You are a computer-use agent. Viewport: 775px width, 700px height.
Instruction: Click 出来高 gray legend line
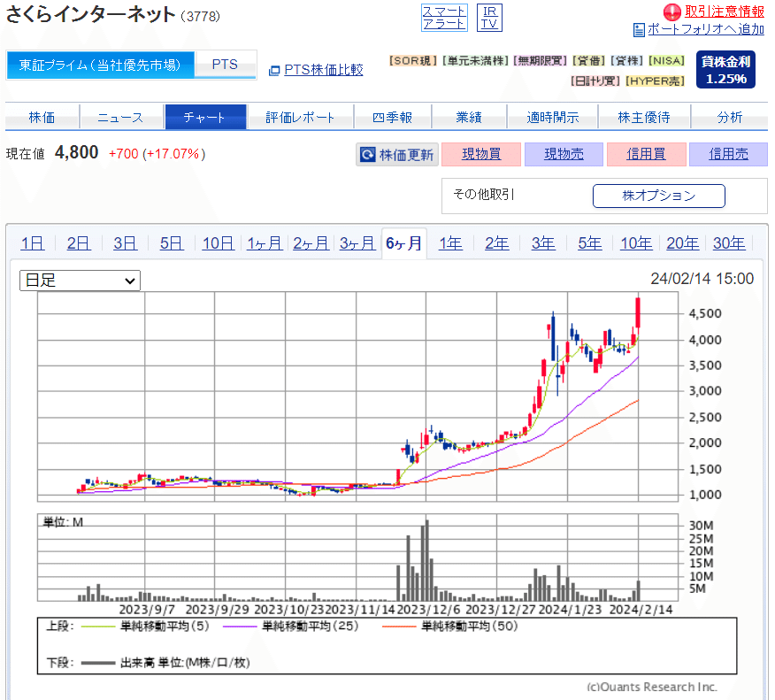click(98, 663)
